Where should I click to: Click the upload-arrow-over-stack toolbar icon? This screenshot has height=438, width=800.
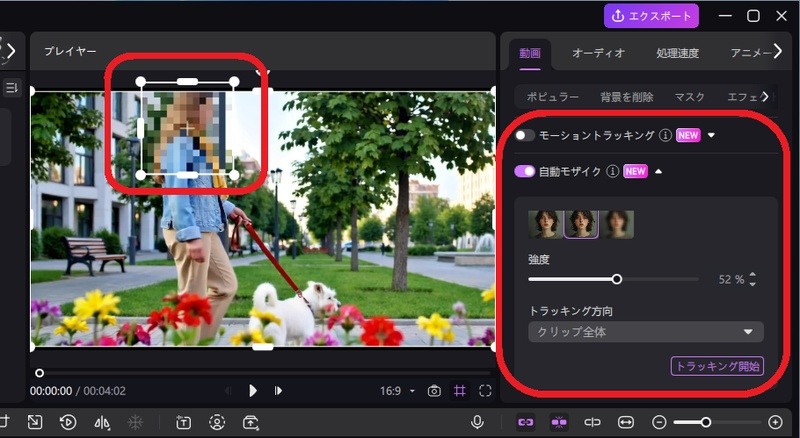pyautogui.click(x=251, y=422)
